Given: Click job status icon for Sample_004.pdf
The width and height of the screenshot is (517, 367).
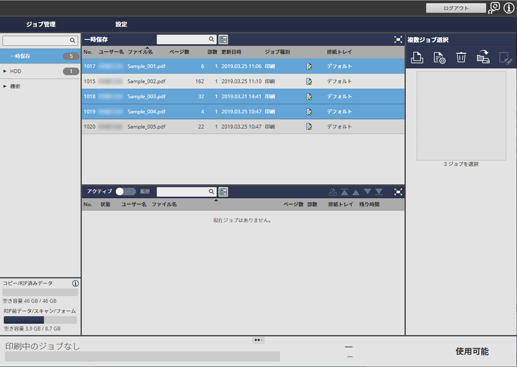Looking at the screenshot, I should 309,112.
